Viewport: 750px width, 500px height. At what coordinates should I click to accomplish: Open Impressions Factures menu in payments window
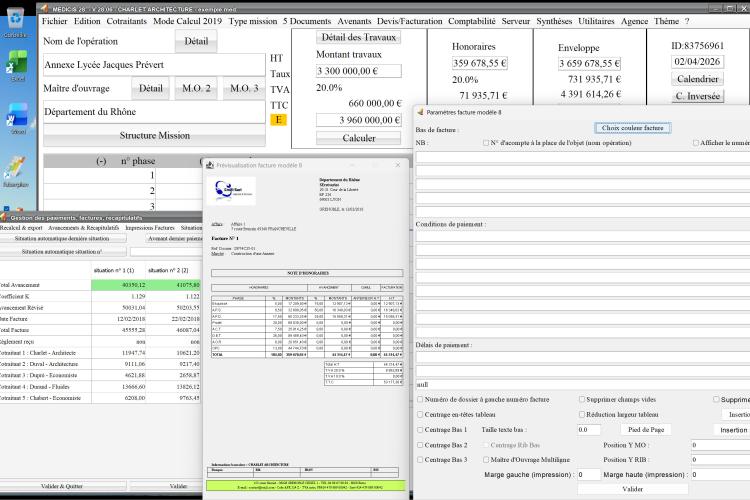(150, 228)
